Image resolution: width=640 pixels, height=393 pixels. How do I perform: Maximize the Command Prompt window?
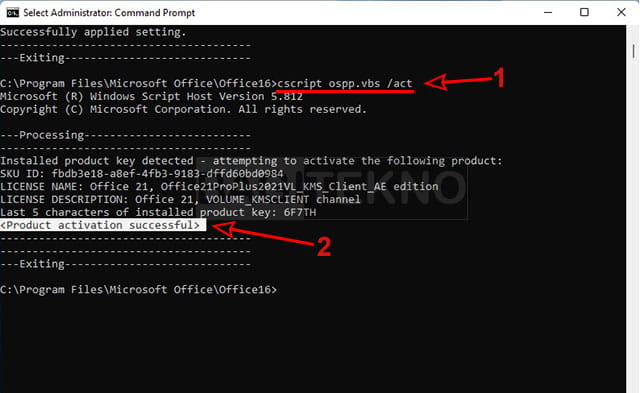pos(584,12)
